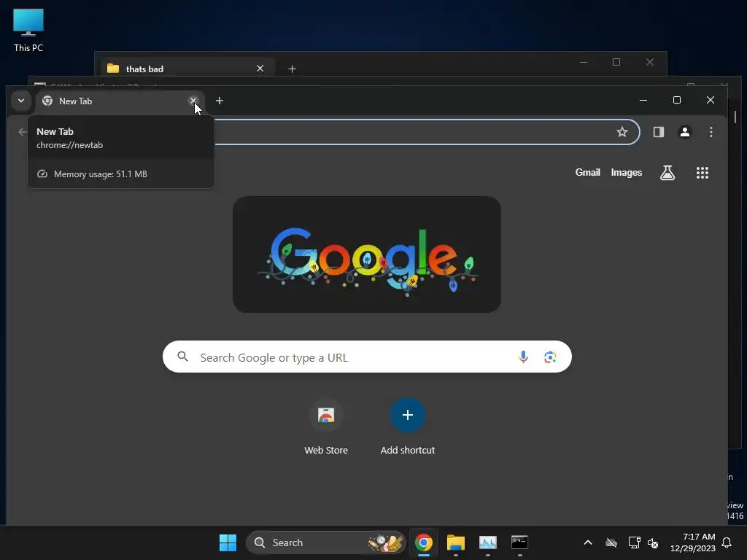The image size is (747, 560).
Task: Open the command prompt taskbar icon
Action: point(519,542)
